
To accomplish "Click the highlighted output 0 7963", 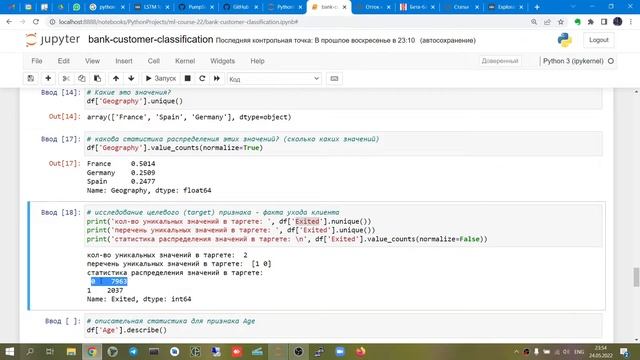I will pyautogui.click(x=109, y=281).
